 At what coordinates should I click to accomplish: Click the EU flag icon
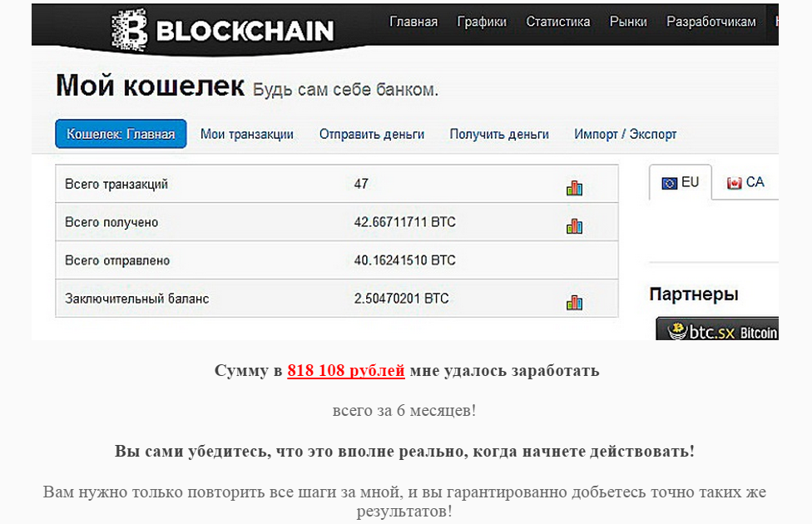[x=670, y=183]
